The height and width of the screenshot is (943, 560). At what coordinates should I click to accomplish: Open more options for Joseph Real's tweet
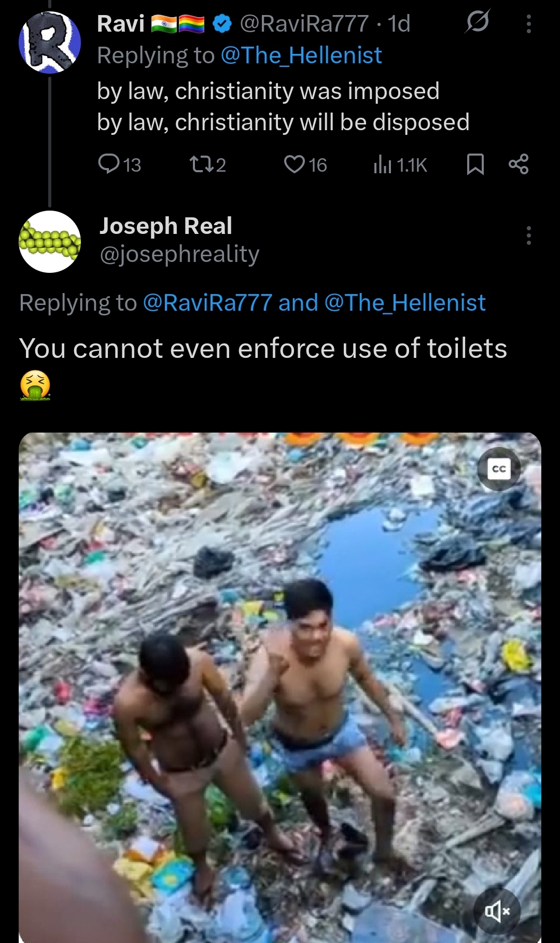(528, 235)
